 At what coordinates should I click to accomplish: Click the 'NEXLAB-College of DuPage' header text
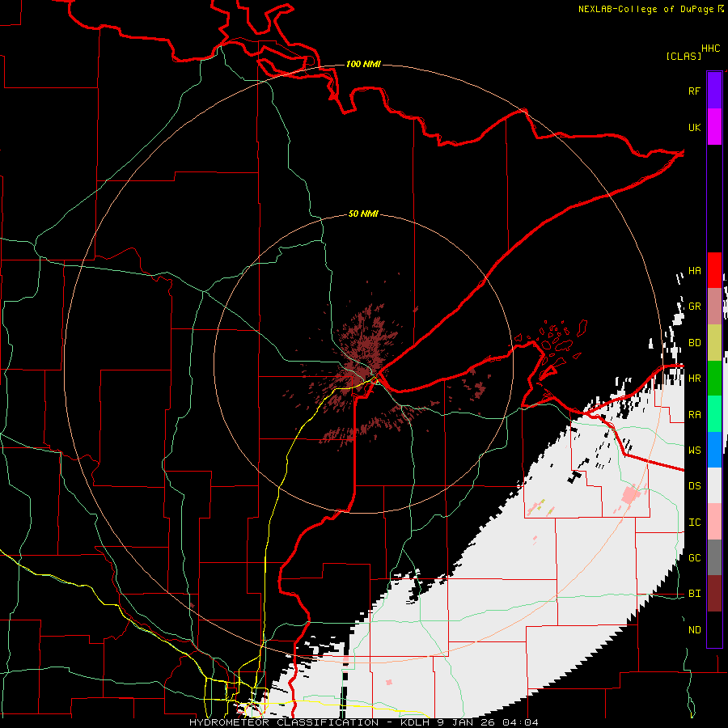tap(645, 9)
